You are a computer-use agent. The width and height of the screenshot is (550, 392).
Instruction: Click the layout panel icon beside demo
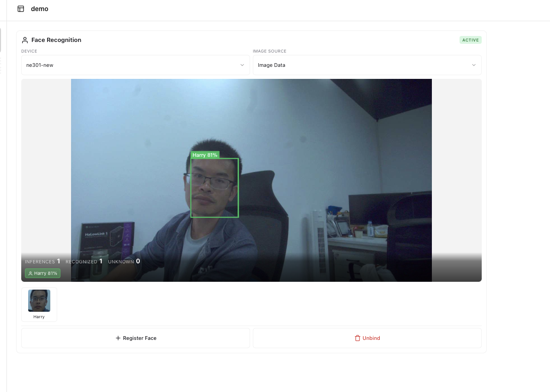[x=21, y=9]
